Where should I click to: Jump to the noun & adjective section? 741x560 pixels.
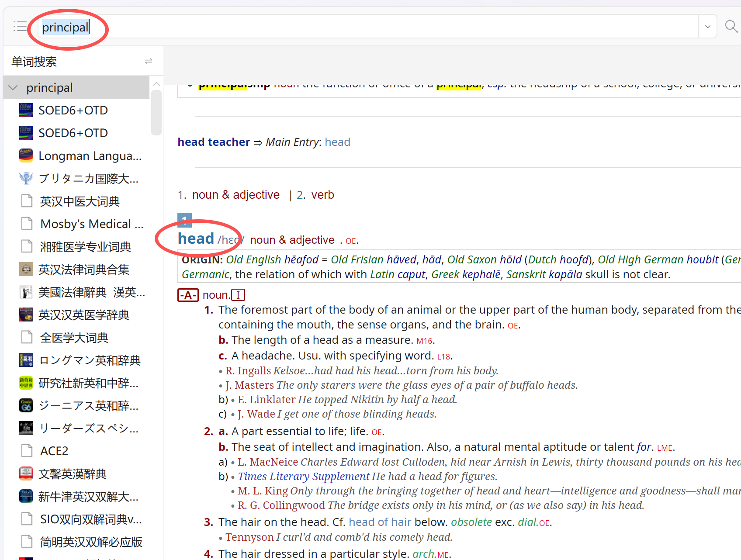(235, 195)
